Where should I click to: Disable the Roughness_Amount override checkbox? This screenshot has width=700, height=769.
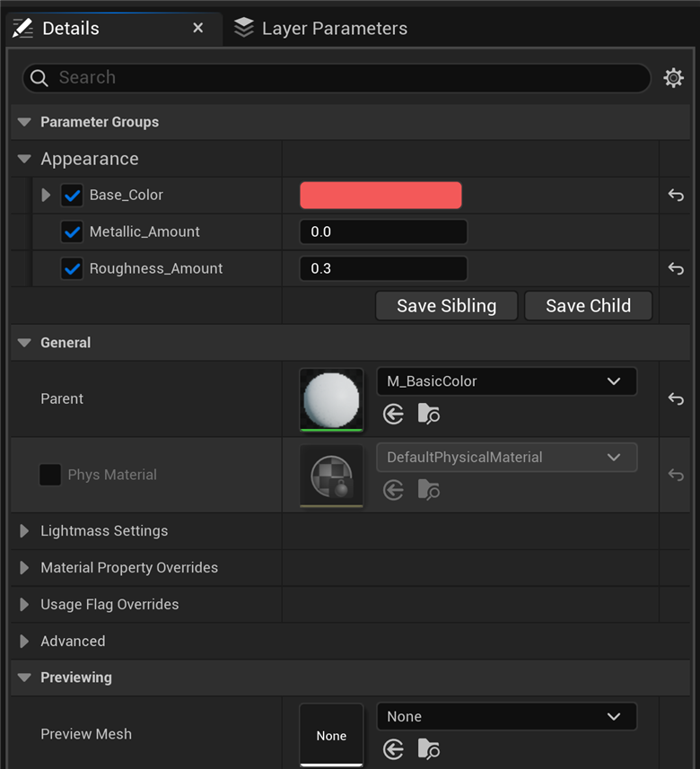tap(72, 269)
